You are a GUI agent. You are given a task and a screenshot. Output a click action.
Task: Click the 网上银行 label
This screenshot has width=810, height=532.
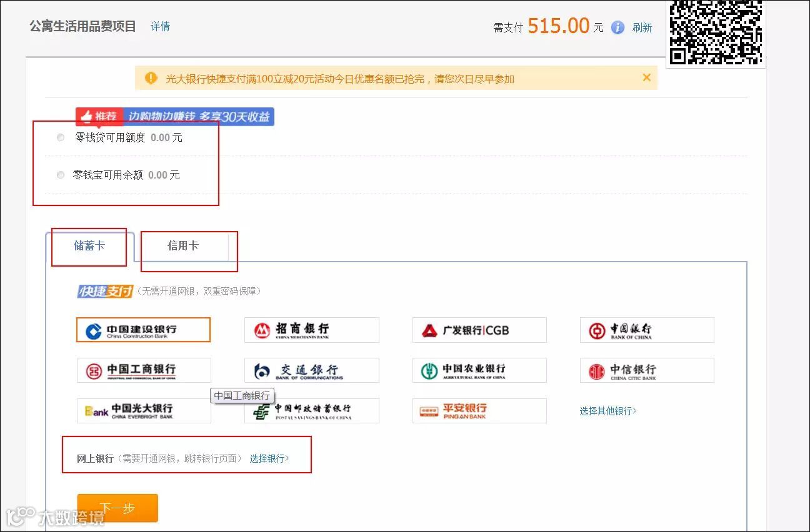(x=95, y=458)
